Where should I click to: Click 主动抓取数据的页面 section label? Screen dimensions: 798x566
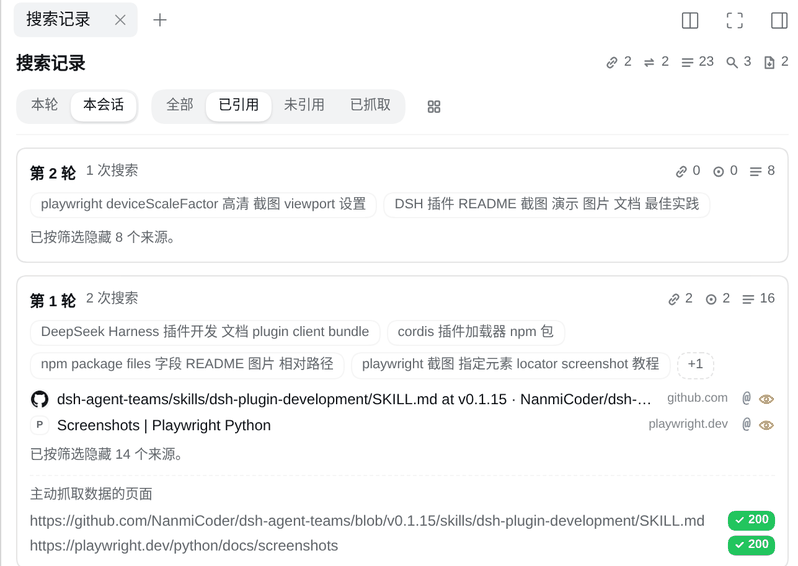(91, 494)
